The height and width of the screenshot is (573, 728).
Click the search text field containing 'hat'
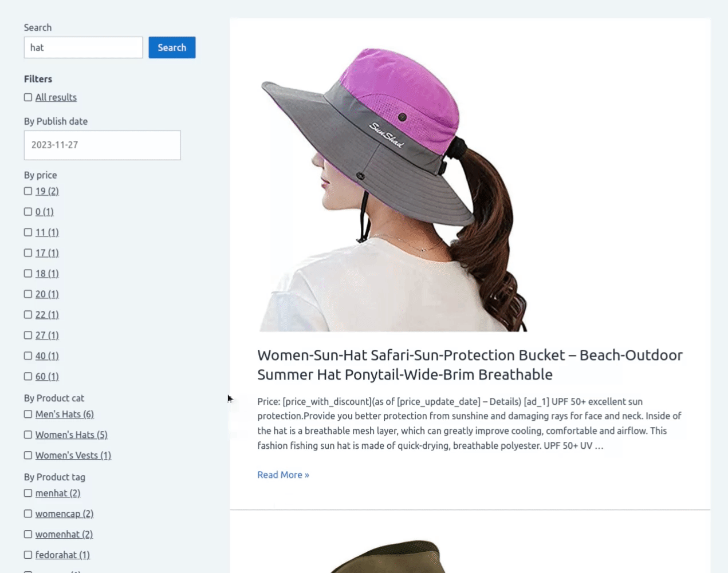(83, 48)
